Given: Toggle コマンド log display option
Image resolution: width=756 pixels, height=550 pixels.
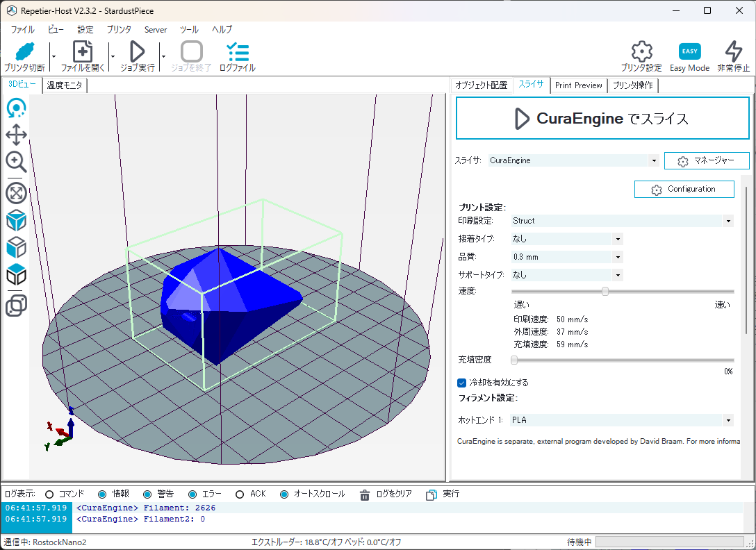Looking at the screenshot, I should pyautogui.click(x=49, y=494).
